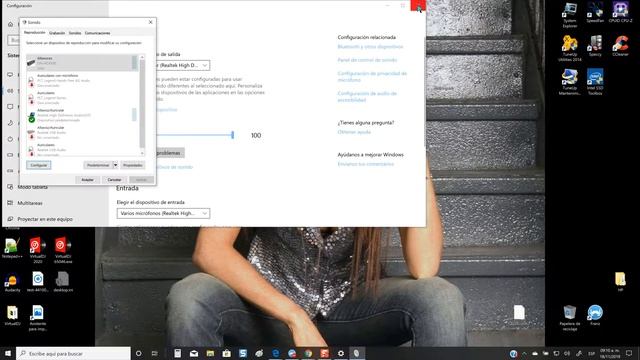Open notification center icon
This screenshot has width=640, height=360.
click(629, 353)
